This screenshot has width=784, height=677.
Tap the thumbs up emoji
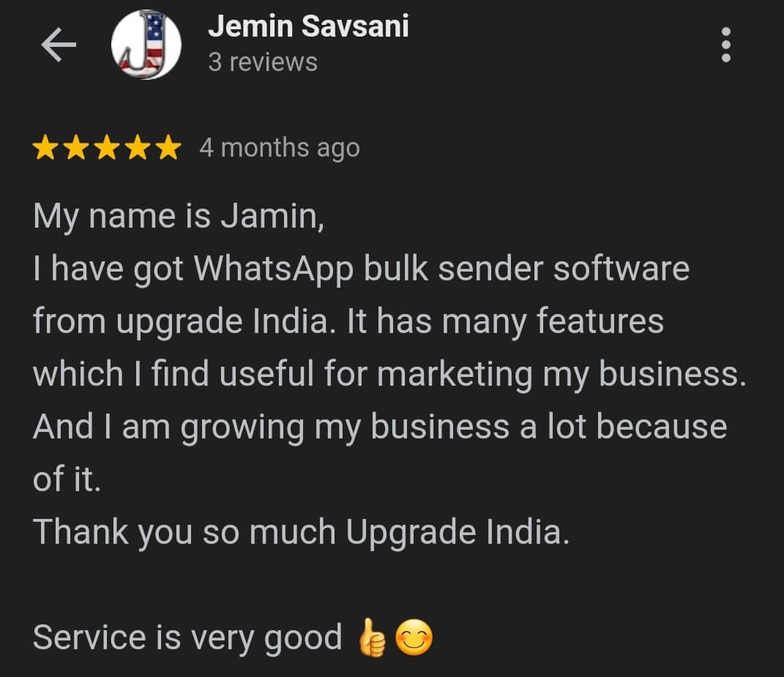372,637
